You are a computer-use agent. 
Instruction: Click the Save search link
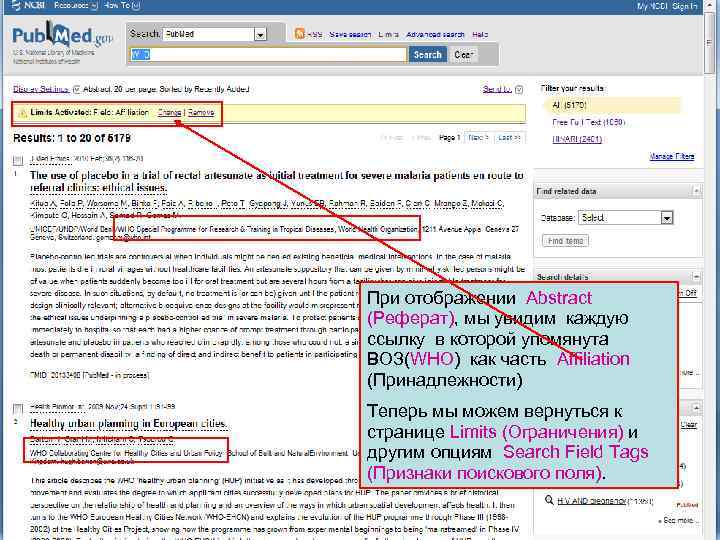(350, 34)
